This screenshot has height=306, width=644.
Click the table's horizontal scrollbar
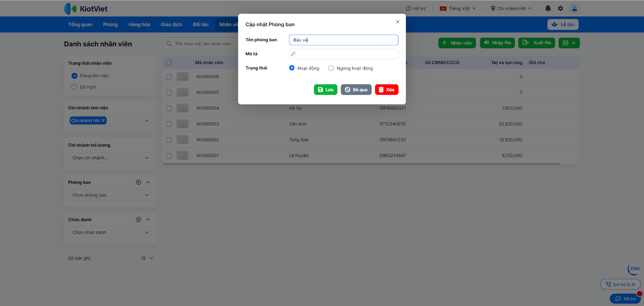361,164
